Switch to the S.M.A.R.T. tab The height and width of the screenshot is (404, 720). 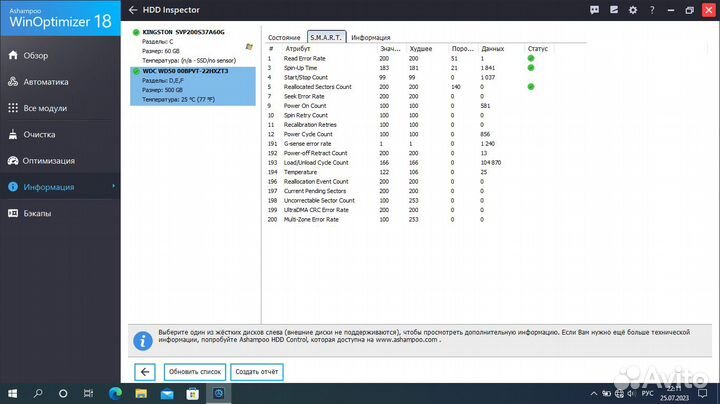pos(326,37)
